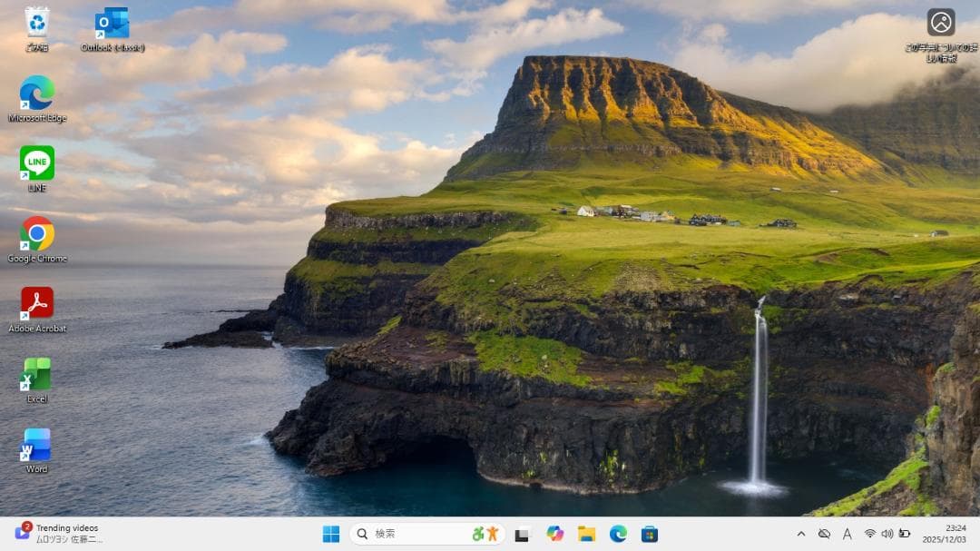The image size is (980, 551).
Task: Open Copilot from the taskbar
Action: [x=554, y=534]
